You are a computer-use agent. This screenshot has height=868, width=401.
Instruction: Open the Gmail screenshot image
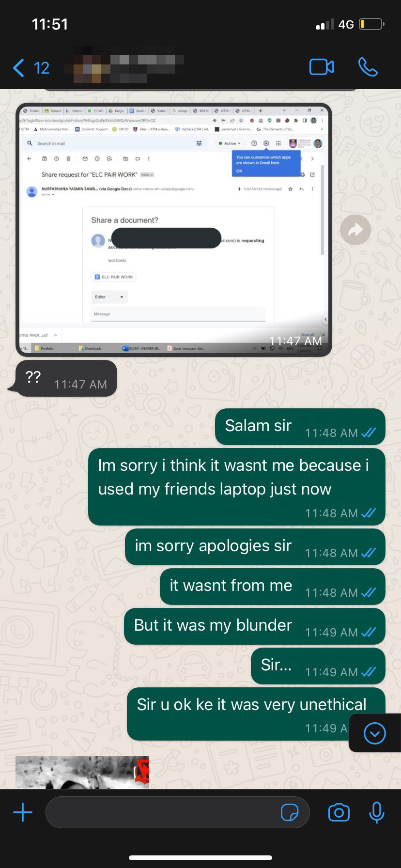pyautogui.click(x=174, y=230)
